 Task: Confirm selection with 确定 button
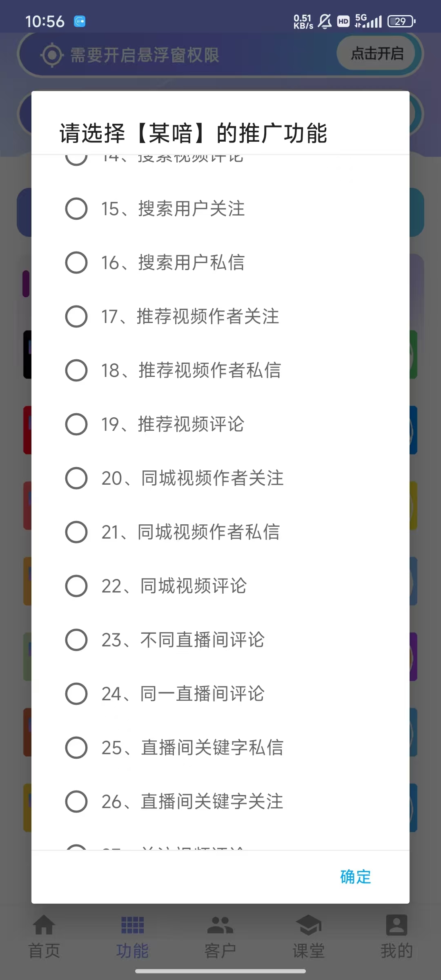tap(355, 877)
